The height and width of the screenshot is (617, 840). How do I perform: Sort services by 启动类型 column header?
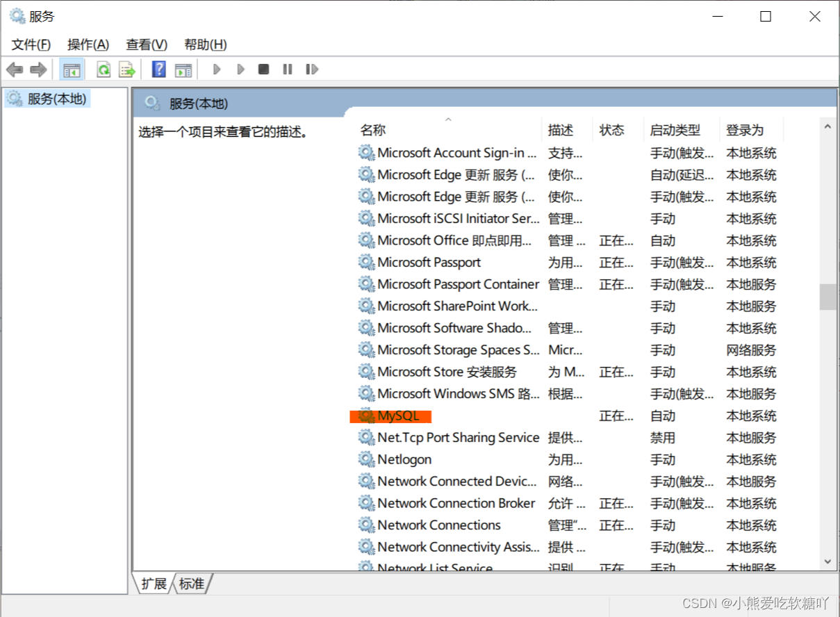pos(675,130)
